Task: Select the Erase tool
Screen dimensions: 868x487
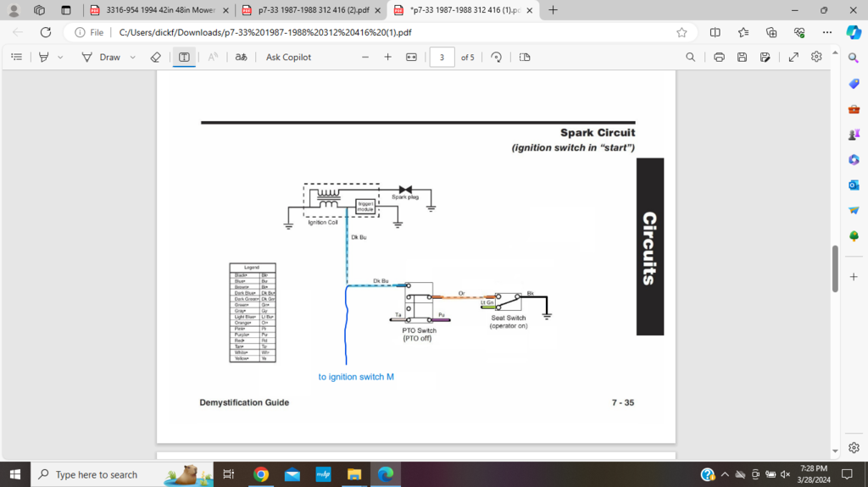Action: pos(155,57)
